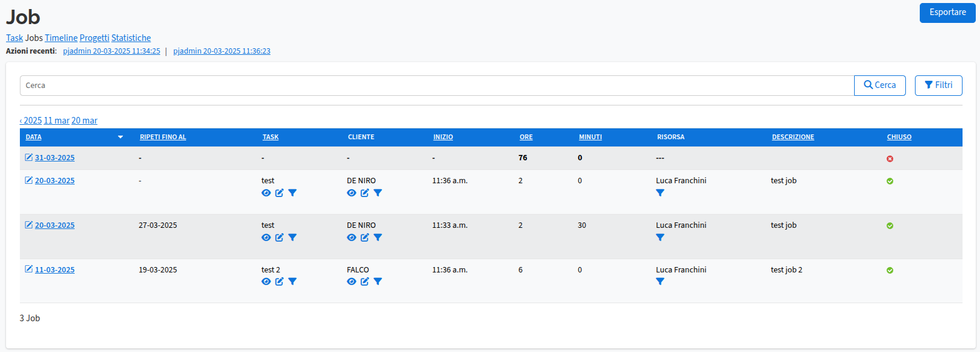Click the pencil icon under task 'test 2'
Image resolution: width=980 pixels, height=352 pixels.
[x=279, y=281]
